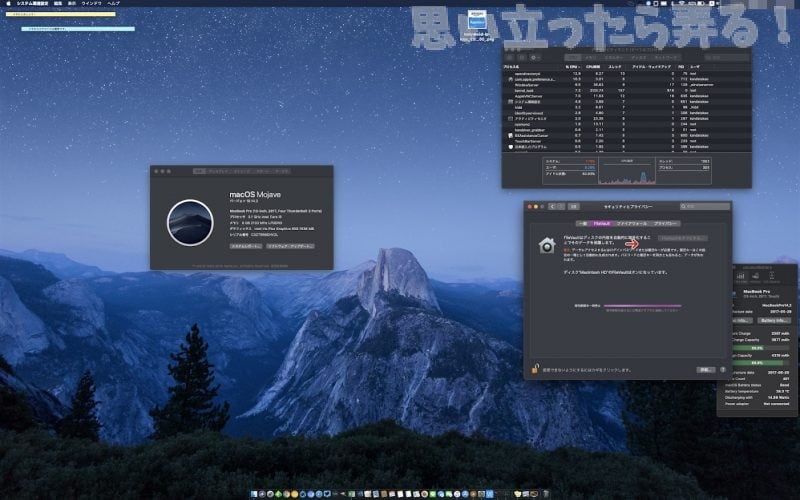Open the ヘルプ menu
The width and height of the screenshot is (800, 500).
pyautogui.click(x=113, y=3)
